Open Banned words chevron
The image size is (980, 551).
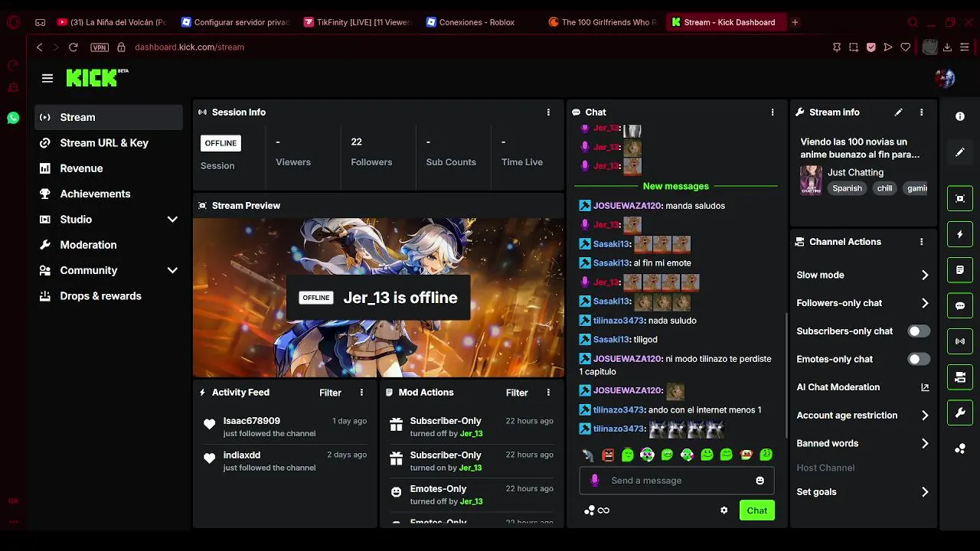tap(925, 444)
